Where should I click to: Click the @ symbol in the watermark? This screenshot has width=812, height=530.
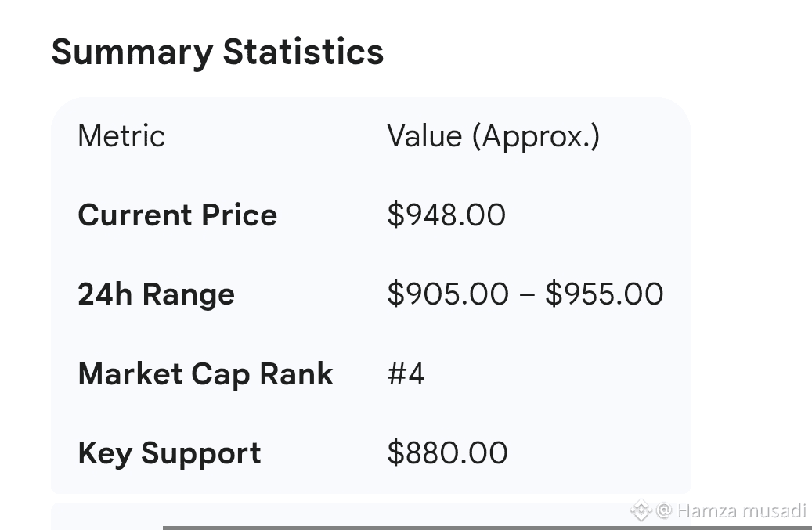664,511
